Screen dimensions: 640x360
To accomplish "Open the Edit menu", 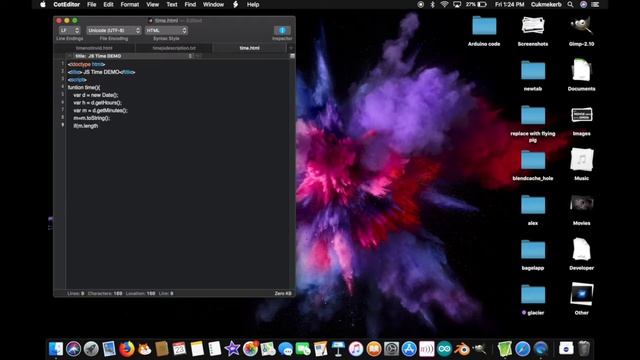I will [108, 4].
